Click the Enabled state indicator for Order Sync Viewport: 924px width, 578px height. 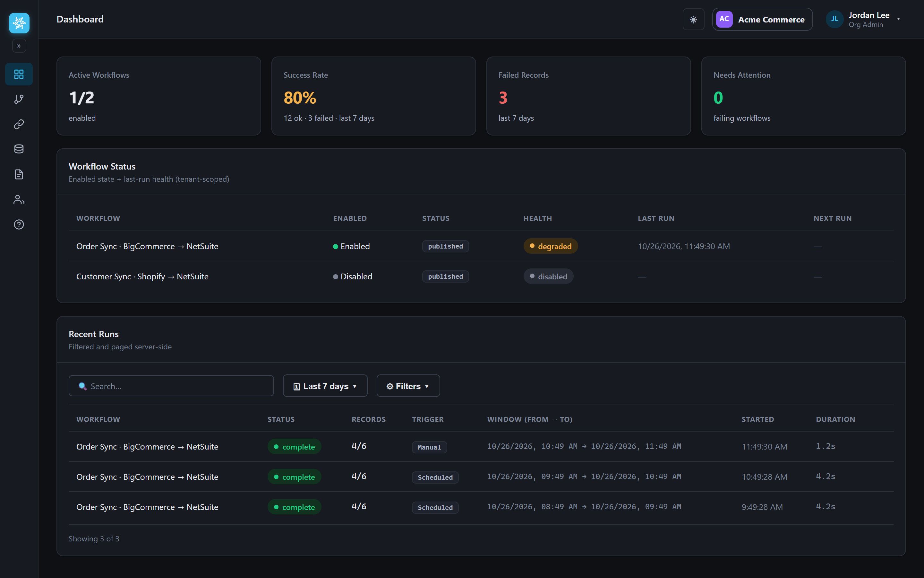(x=351, y=246)
